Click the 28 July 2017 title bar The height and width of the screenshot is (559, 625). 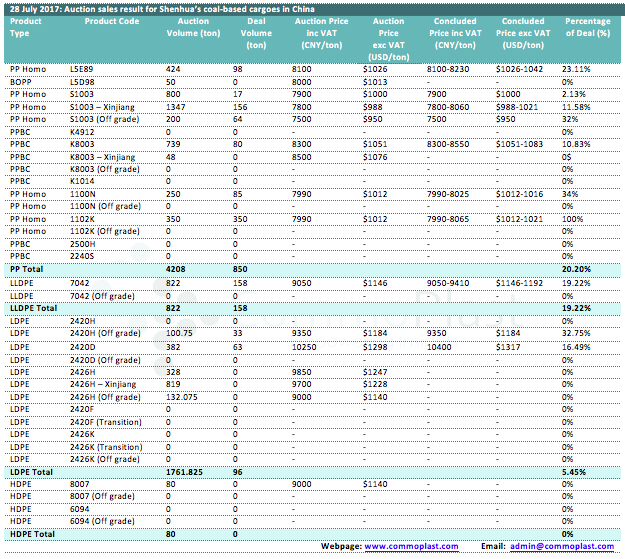160,8
